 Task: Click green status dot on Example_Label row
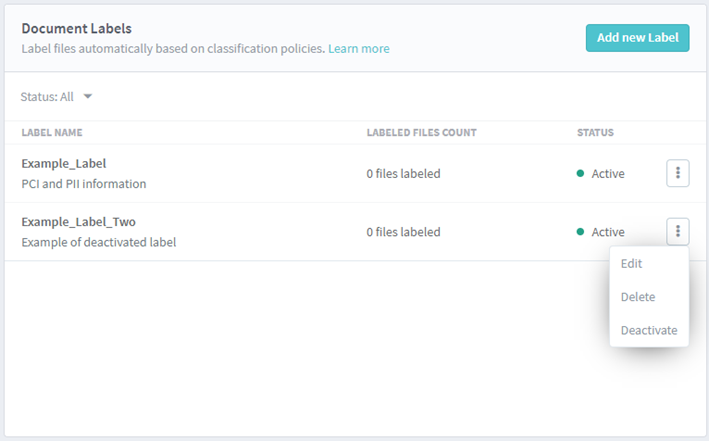(580, 174)
